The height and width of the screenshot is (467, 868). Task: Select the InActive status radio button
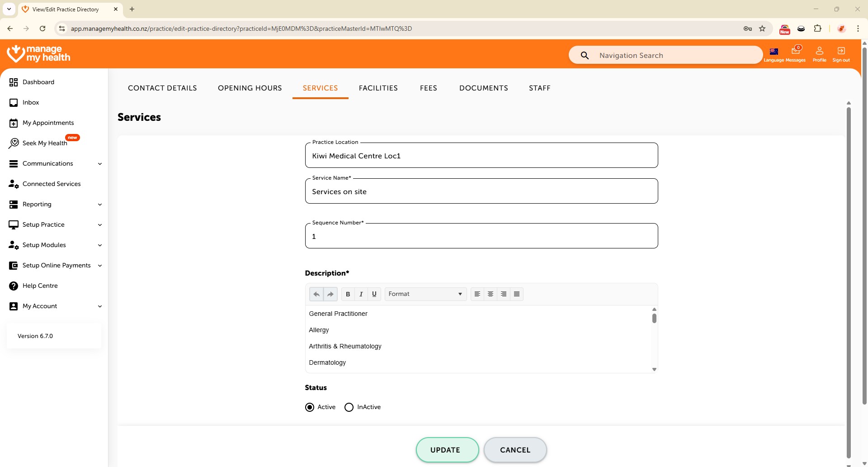(x=349, y=407)
